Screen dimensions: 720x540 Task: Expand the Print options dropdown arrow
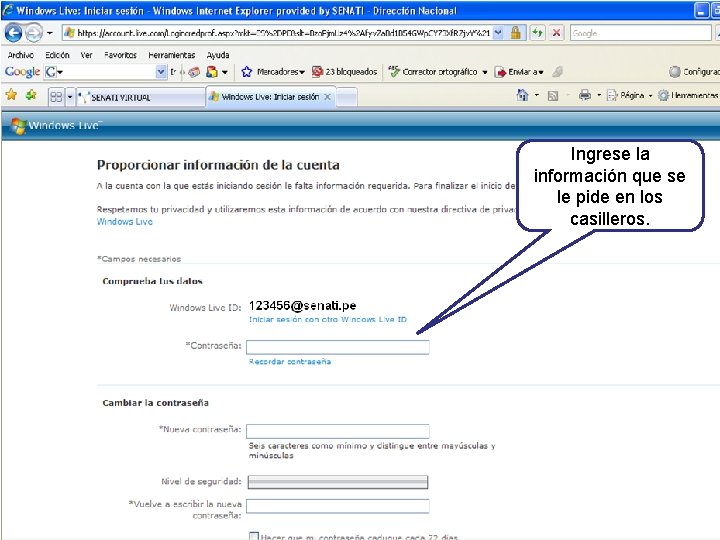click(x=599, y=96)
